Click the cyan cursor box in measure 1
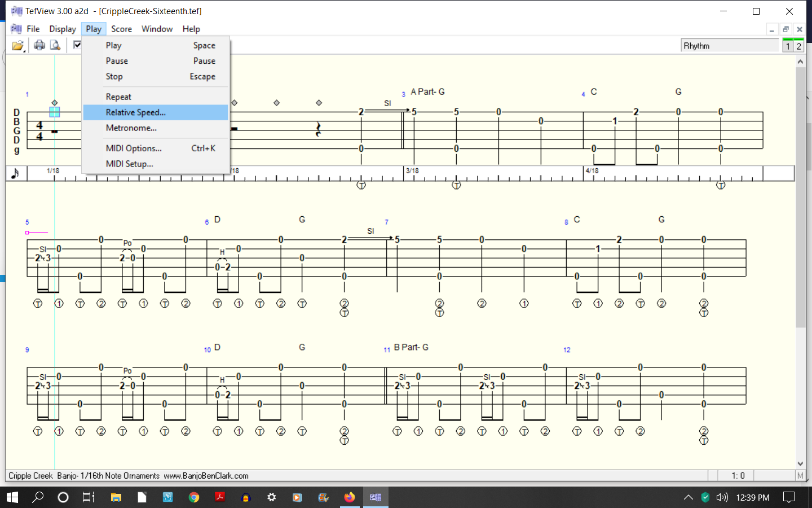This screenshot has height=508, width=812. coord(54,112)
